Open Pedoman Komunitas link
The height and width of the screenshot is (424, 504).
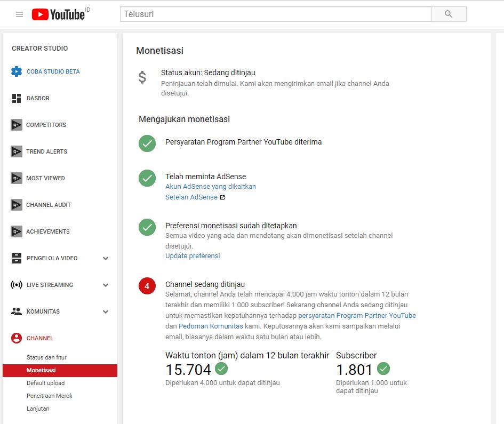[211, 326]
